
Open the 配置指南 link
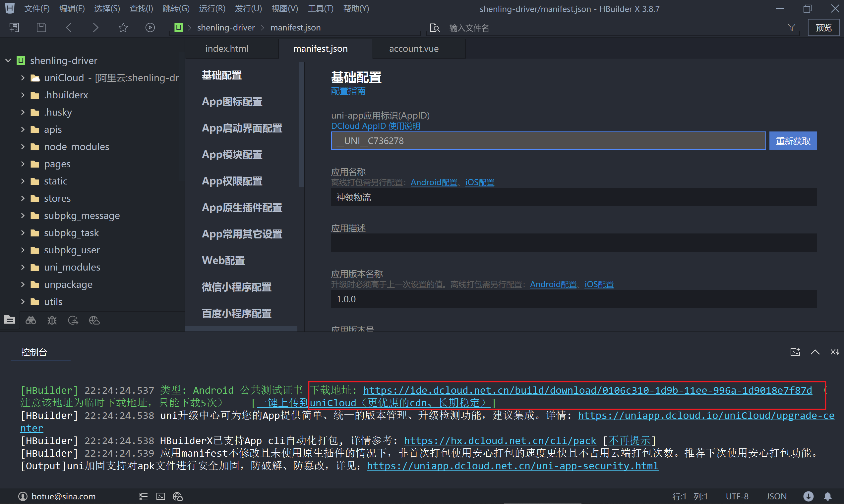[x=348, y=91]
